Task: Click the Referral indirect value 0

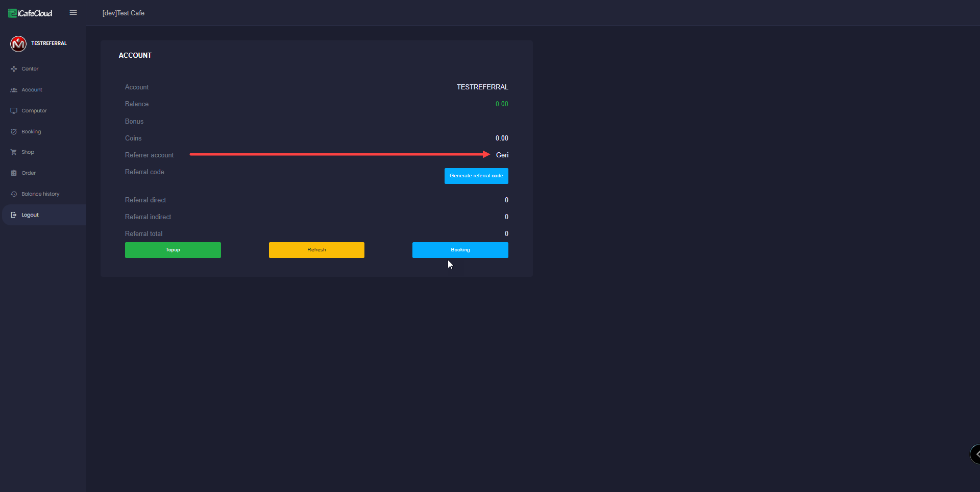Action: 506,217
